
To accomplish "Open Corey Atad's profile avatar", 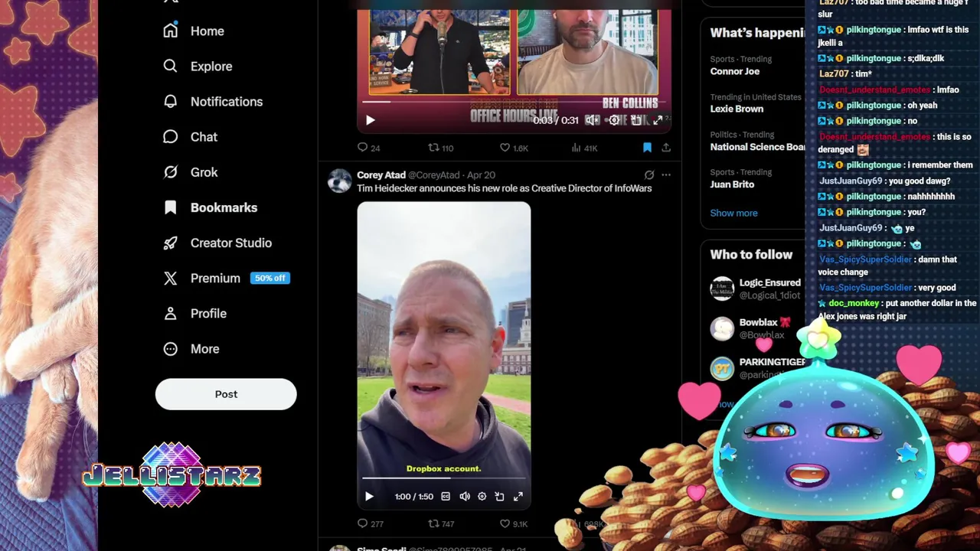I will pos(339,181).
